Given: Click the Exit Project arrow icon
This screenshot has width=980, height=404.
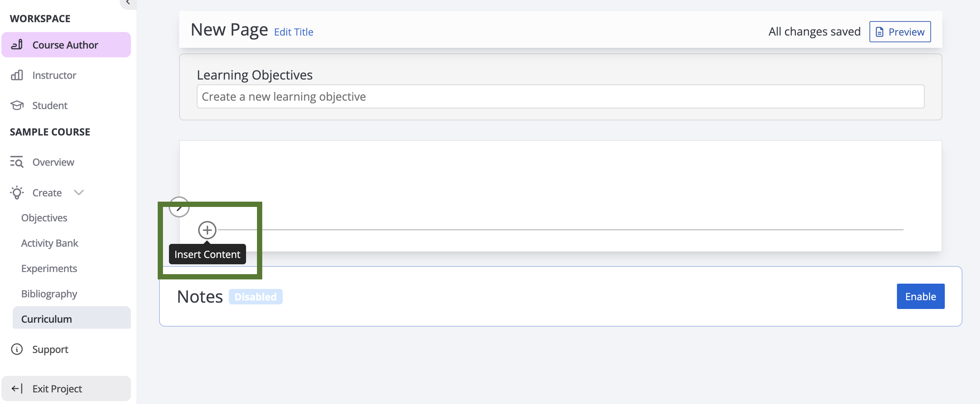Looking at the screenshot, I should pos(17,389).
